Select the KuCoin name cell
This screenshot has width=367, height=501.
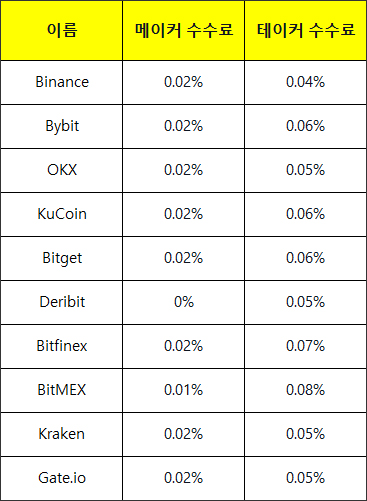(62, 214)
